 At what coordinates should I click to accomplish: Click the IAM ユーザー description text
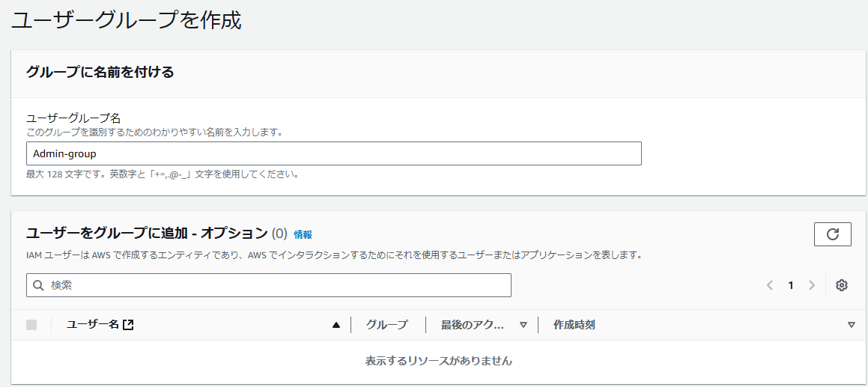[x=334, y=256]
